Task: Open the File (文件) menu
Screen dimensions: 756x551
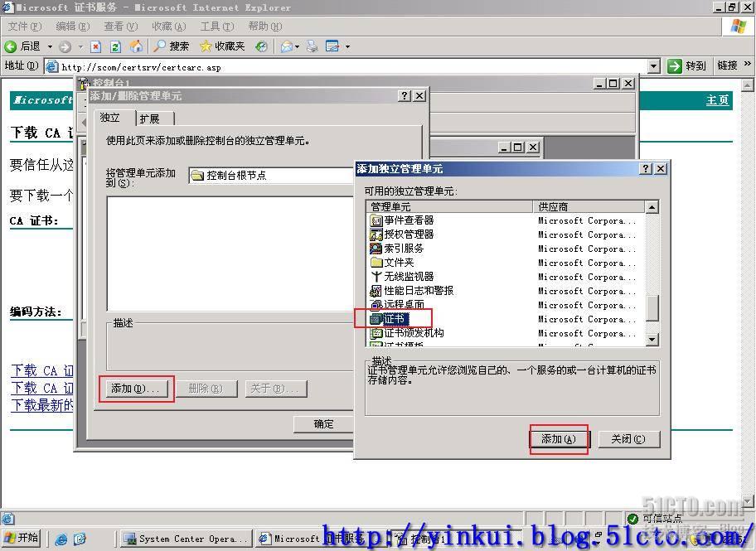Action: [x=25, y=27]
